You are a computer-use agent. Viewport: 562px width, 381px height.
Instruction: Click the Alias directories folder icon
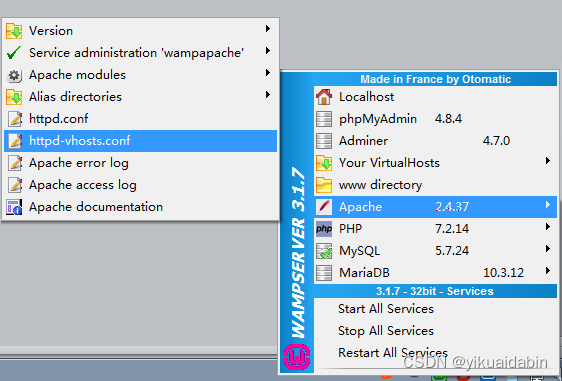[14, 97]
